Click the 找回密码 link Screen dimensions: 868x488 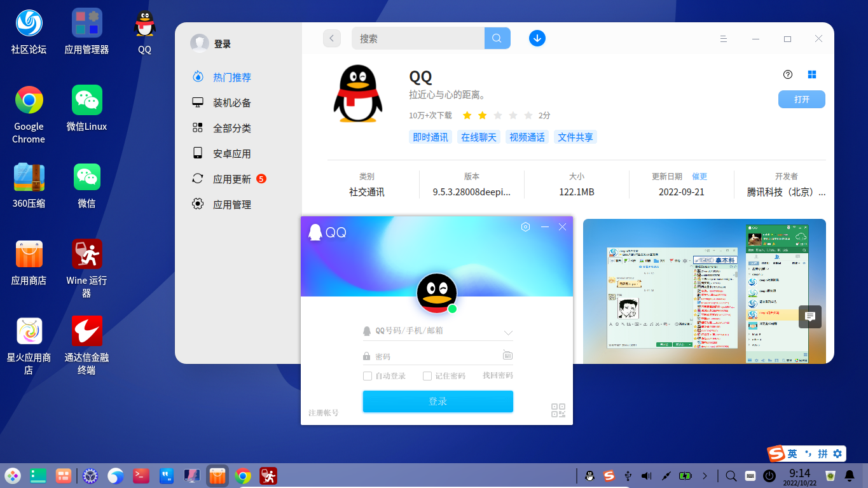(499, 375)
